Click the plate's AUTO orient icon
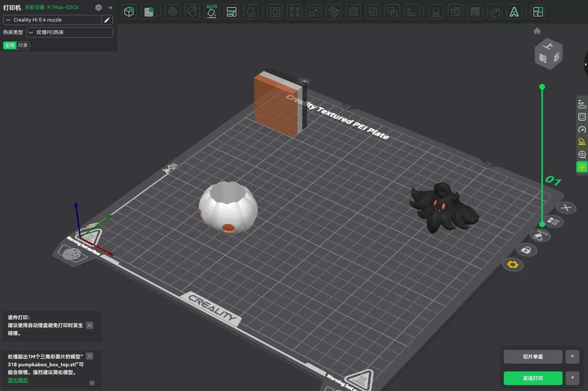Screen dimensions: 588x391 [x=541, y=235]
